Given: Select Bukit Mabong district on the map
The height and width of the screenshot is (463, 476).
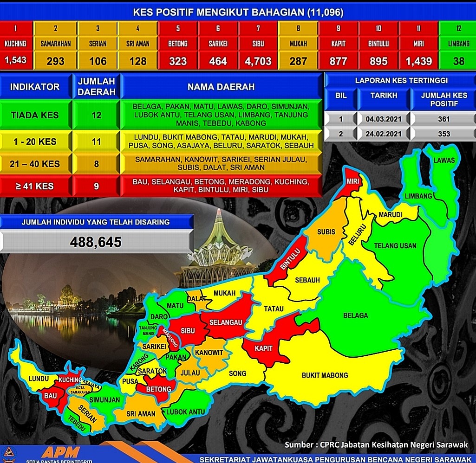Looking at the screenshot, I should [x=325, y=375].
